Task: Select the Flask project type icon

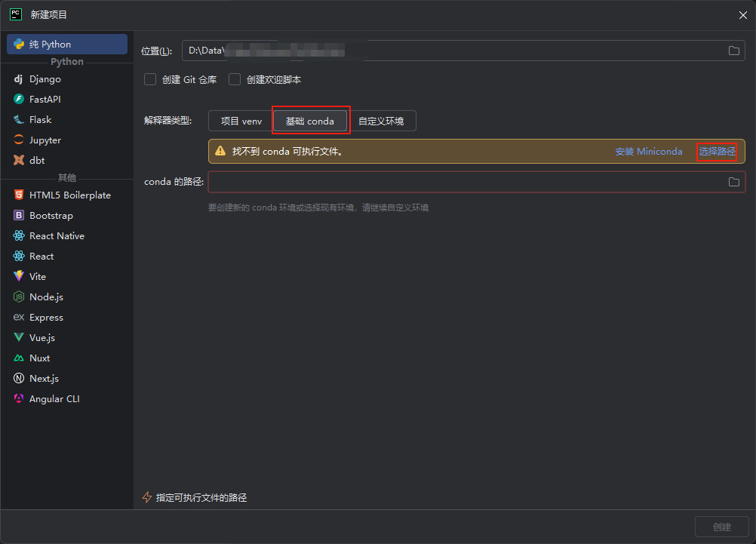Action: tap(18, 119)
